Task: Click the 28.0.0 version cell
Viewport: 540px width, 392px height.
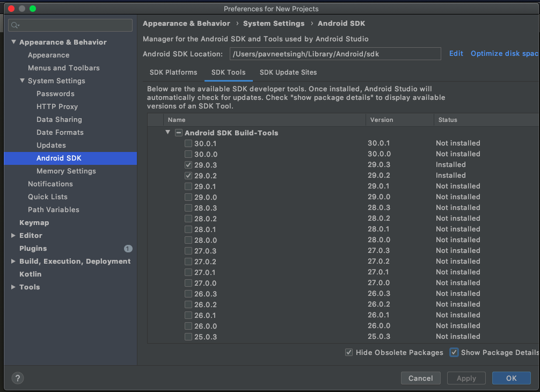Action: (x=379, y=239)
